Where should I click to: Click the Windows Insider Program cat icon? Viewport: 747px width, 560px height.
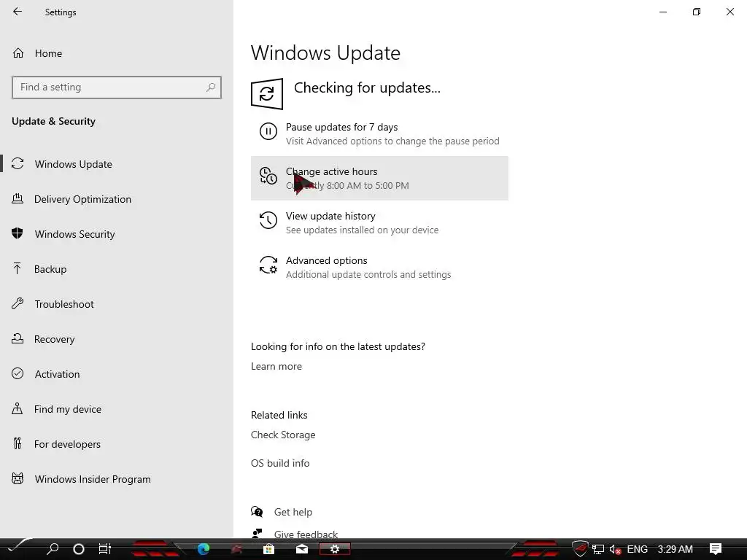(x=18, y=478)
